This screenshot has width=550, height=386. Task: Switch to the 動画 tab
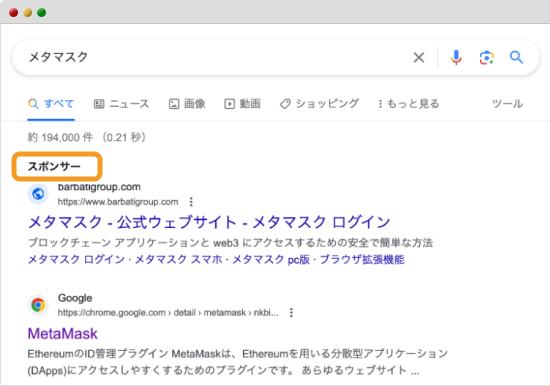pos(242,104)
